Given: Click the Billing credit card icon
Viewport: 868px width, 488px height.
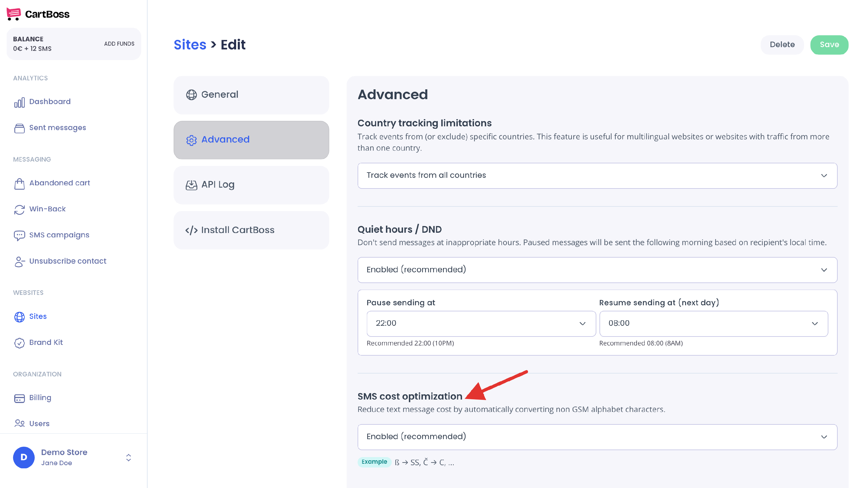Looking at the screenshot, I should [x=20, y=398].
